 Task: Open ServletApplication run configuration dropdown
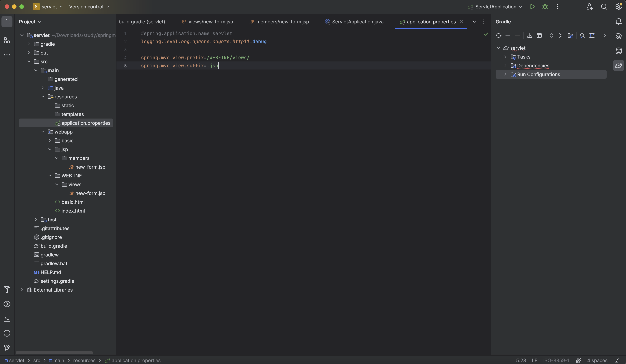(495, 7)
